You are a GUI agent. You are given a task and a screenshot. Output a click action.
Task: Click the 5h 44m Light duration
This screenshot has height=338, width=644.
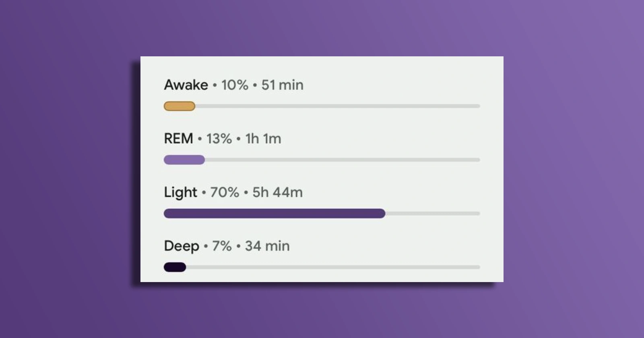pos(277,192)
